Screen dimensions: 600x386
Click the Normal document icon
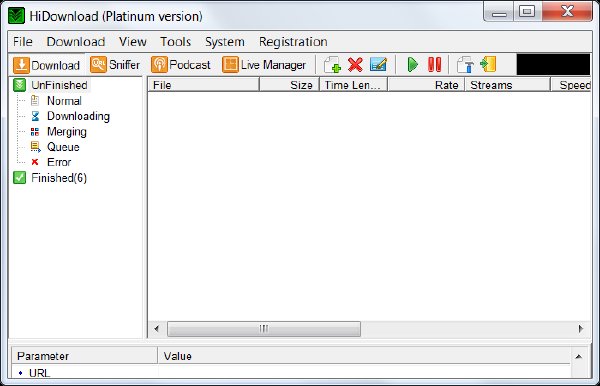(x=35, y=101)
